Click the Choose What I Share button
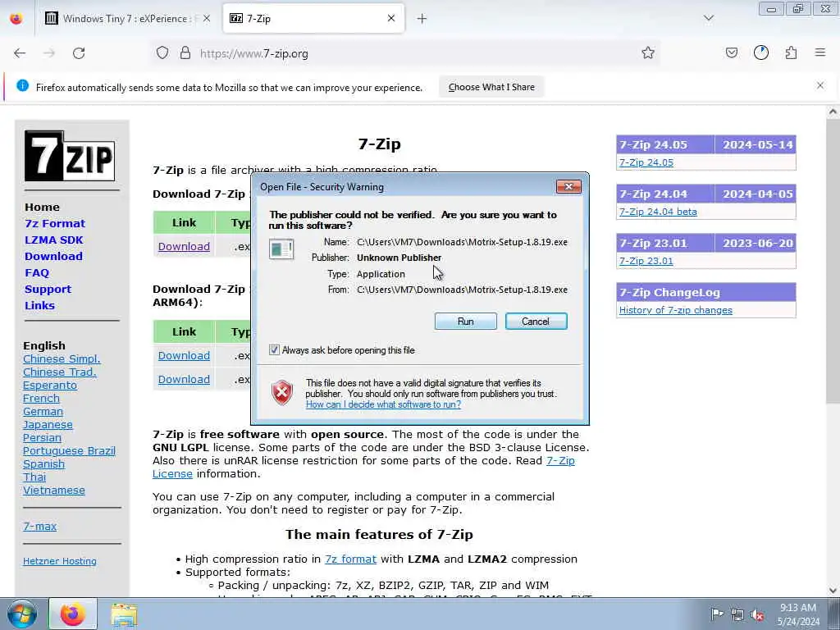Image resolution: width=840 pixels, height=630 pixels. [491, 87]
